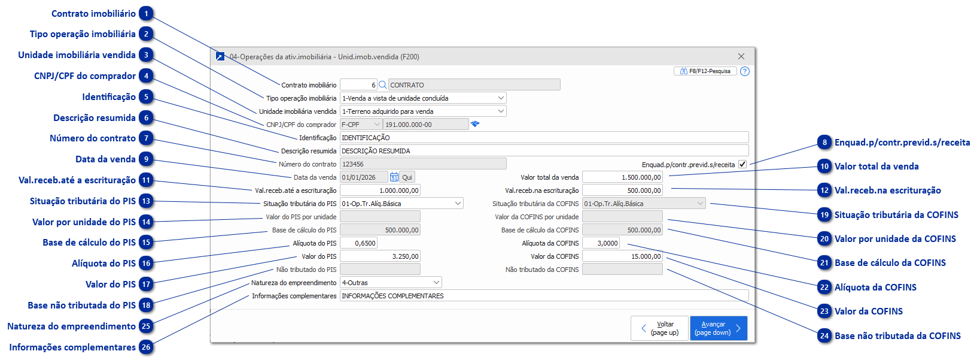
Task: Click the blue help question mark icon
Action: (744, 71)
